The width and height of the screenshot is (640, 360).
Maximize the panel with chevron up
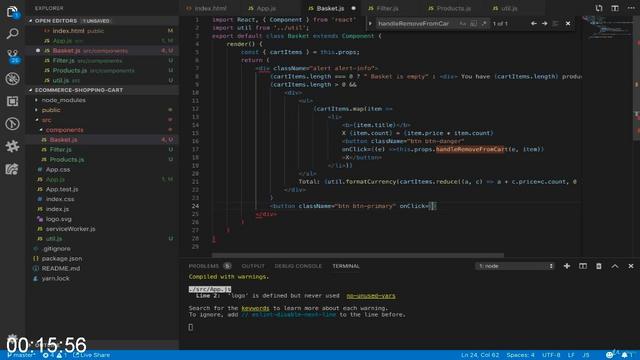(x=615, y=266)
